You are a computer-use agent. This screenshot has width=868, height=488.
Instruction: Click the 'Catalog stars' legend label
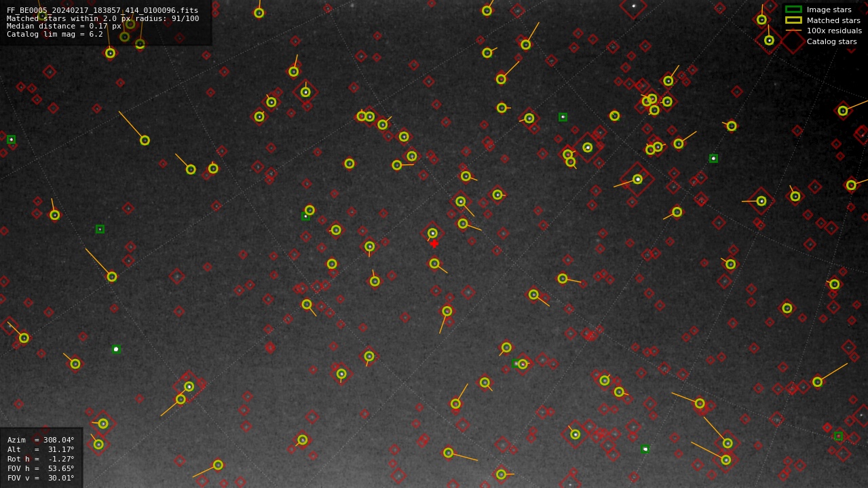(831, 41)
